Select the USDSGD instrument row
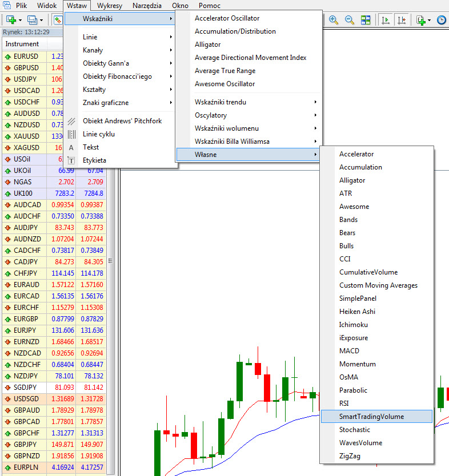 [x=54, y=399]
